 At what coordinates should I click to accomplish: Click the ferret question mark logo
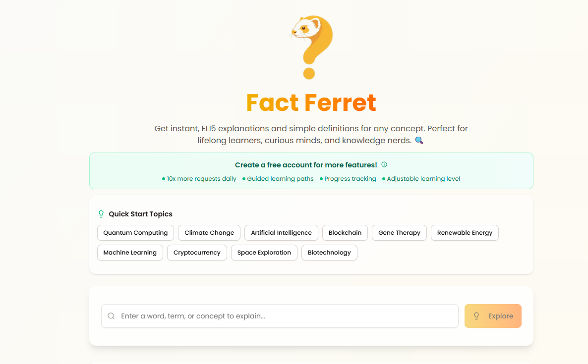[311, 47]
